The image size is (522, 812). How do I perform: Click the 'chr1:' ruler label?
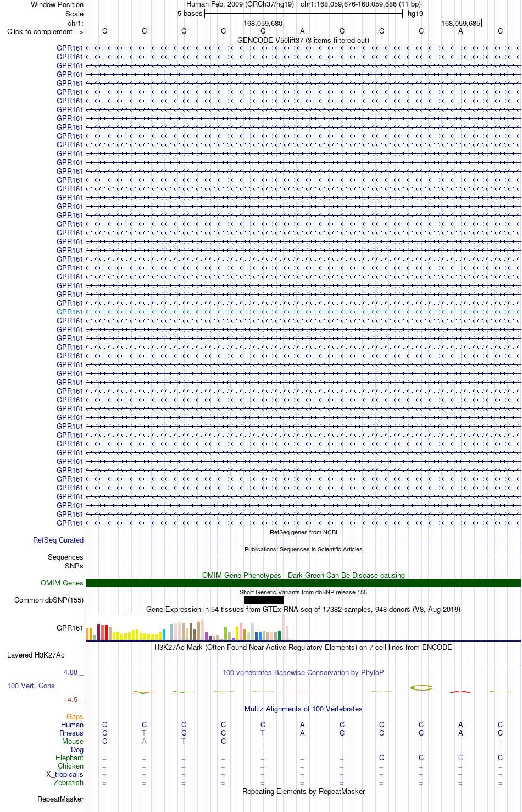(x=75, y=23)
